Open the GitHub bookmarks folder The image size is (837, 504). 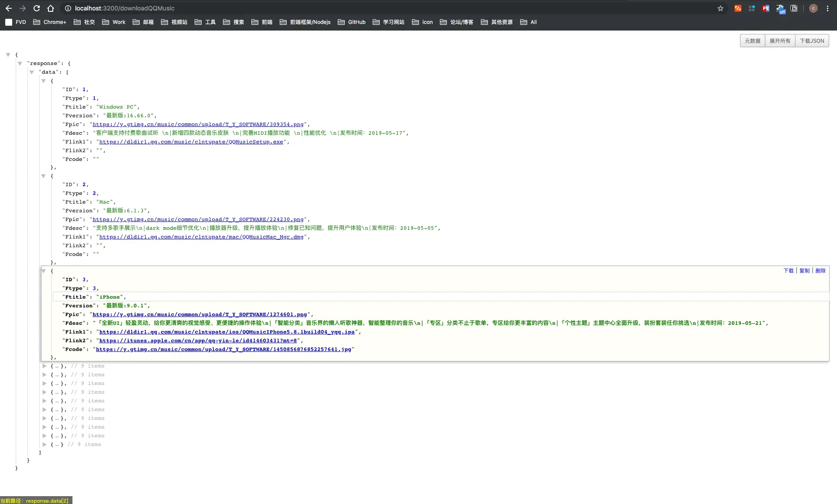tap(351, 22)
